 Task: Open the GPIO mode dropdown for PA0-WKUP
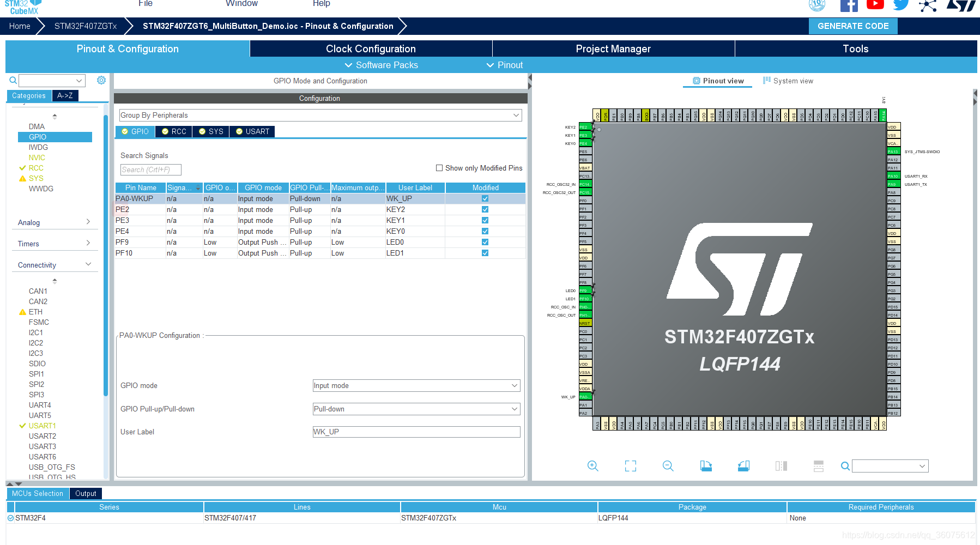(x=513, y=385)
